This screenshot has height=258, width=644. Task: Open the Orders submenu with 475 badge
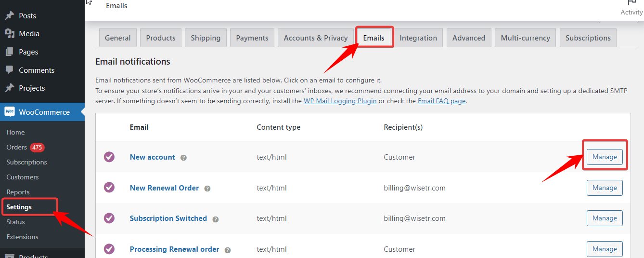point(25,147)
